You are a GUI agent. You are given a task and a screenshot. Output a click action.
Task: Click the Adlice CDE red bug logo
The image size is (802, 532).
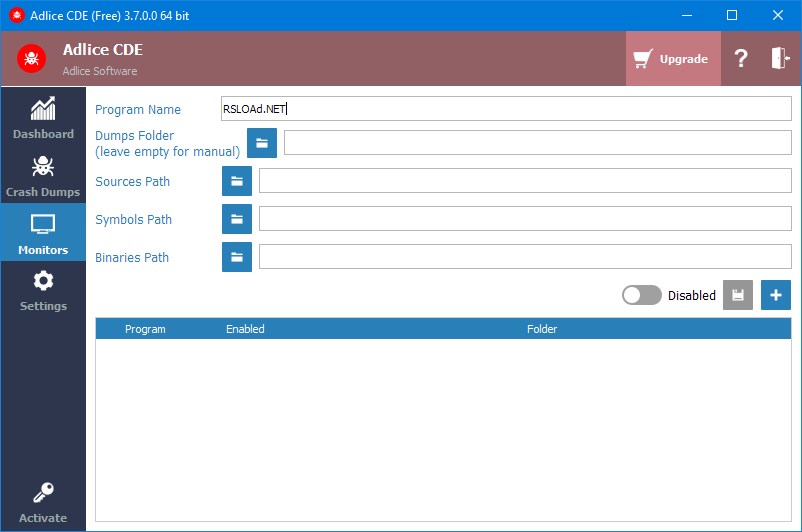coord(31,58)
